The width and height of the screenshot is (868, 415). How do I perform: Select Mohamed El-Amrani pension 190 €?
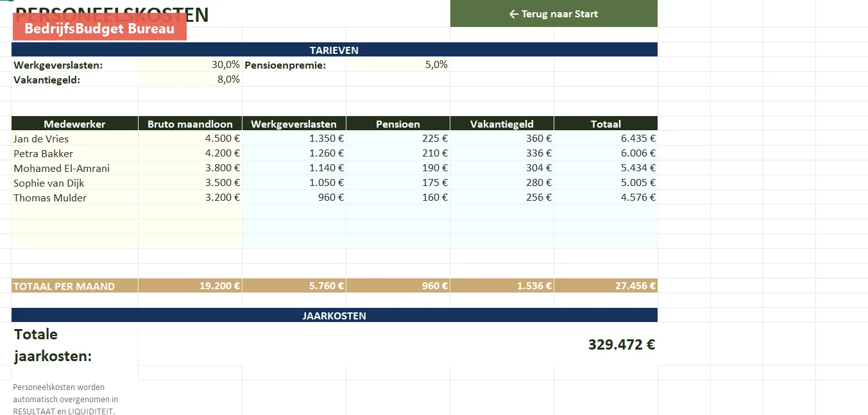(x=398, y=168)
